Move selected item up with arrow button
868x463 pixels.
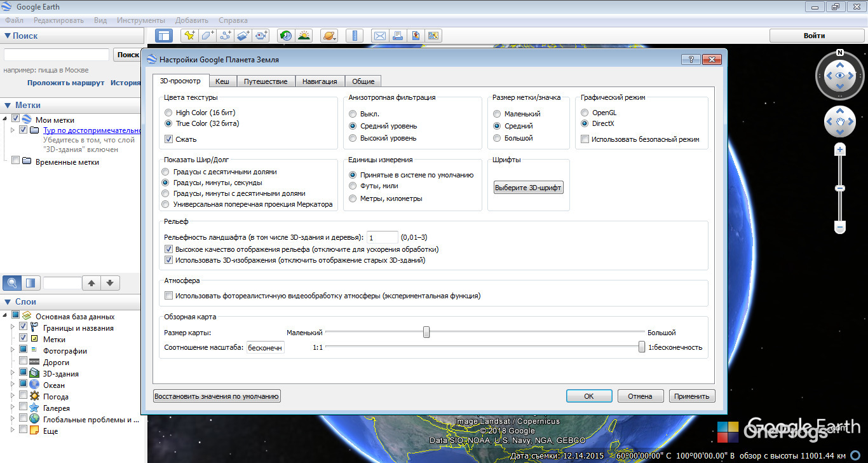pos(92,283)
